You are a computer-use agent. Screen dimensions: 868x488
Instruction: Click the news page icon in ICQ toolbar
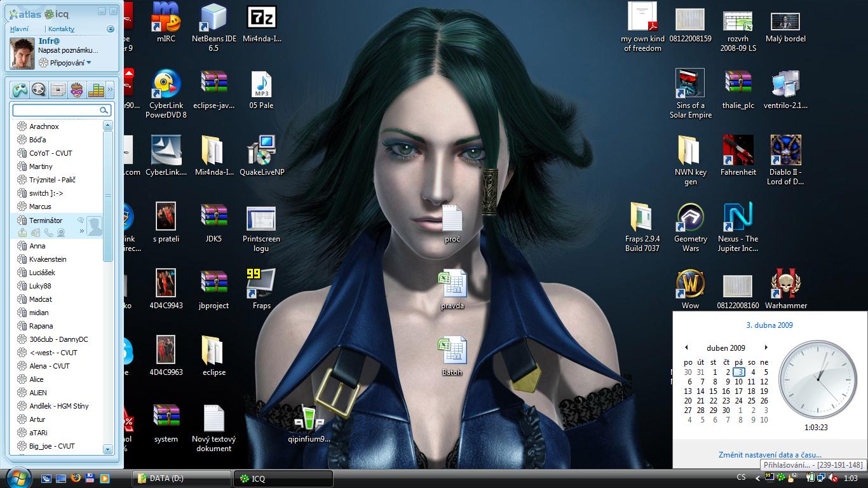tap(58, 90)
